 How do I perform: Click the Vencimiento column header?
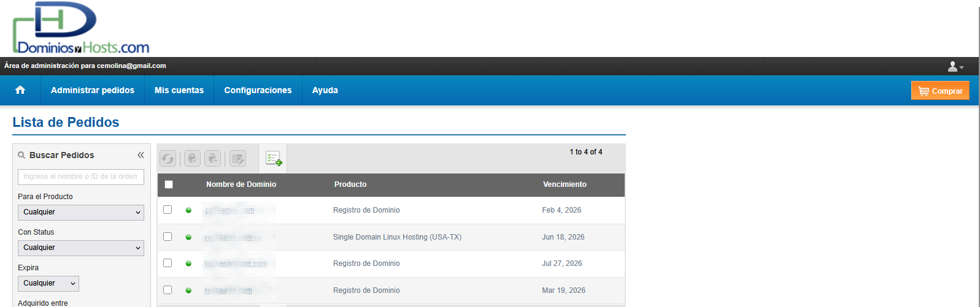click(565, 184)
